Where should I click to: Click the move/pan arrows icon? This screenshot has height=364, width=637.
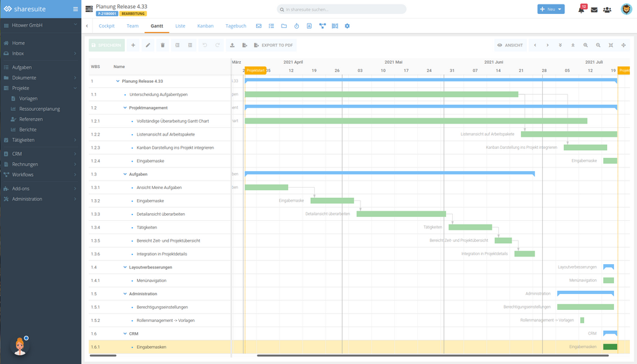[624, 45]
